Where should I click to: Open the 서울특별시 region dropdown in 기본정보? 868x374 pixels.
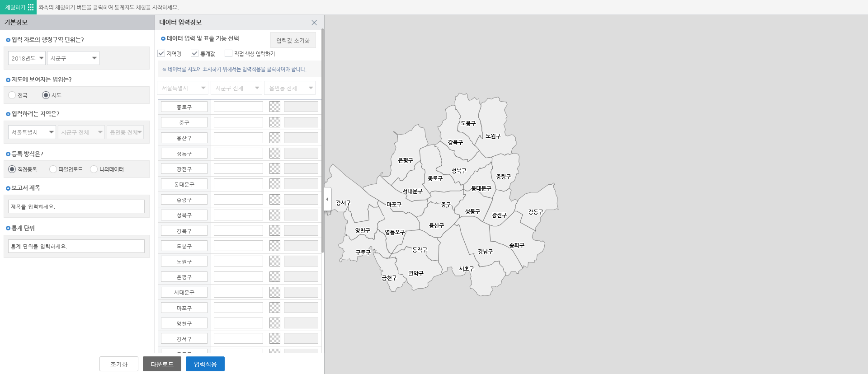pos(32,132)
